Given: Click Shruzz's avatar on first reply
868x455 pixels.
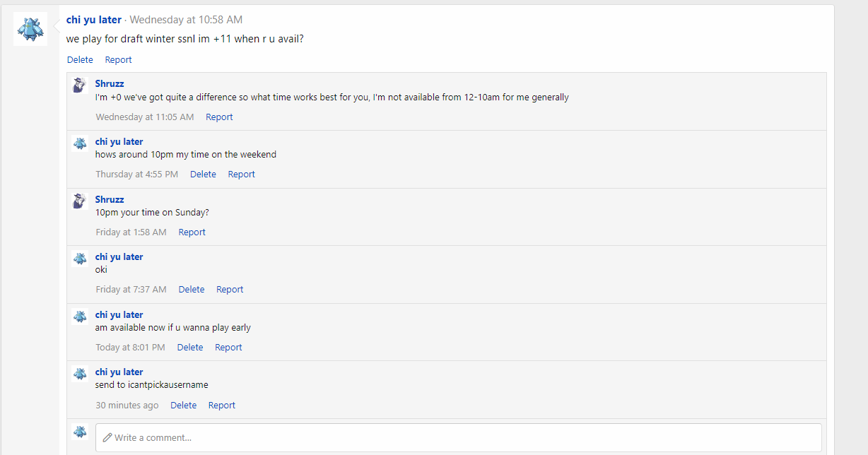Looking at the screenshot, I should pos(80,85).
